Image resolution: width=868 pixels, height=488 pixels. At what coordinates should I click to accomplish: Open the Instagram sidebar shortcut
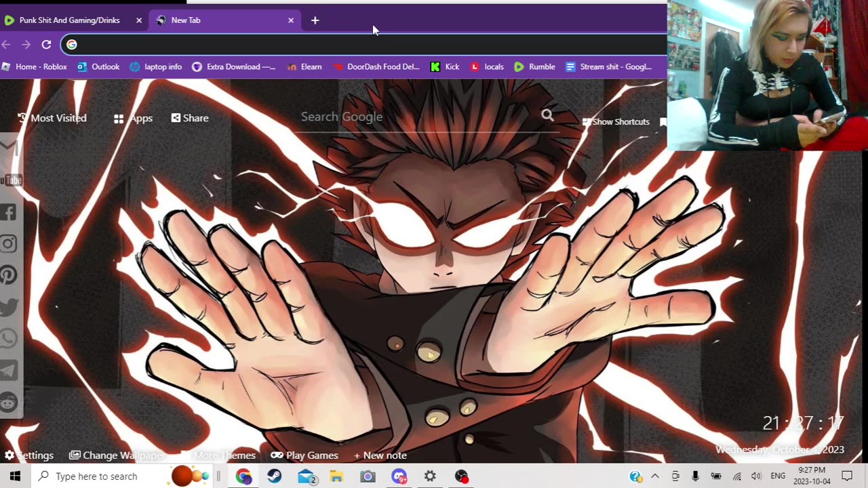(x=8, y=244)
